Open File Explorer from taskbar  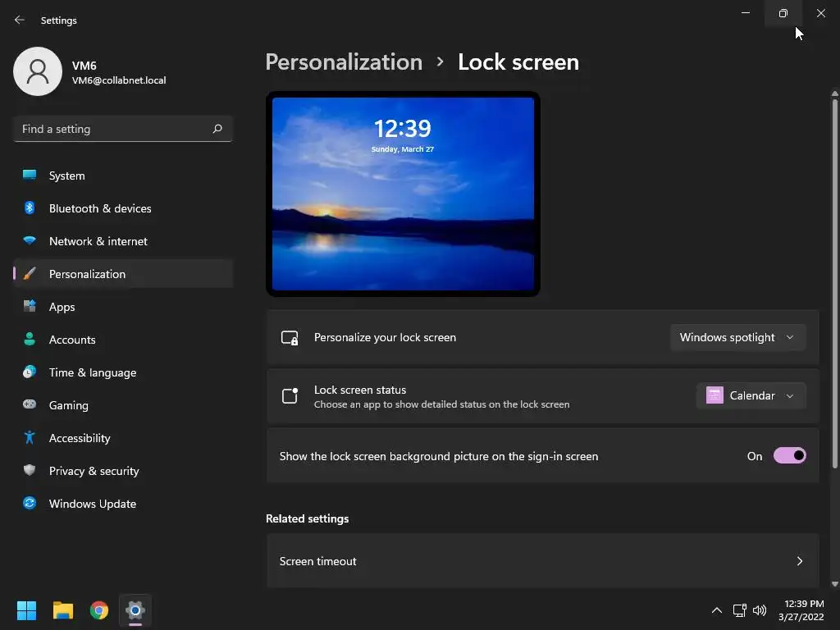62,610
